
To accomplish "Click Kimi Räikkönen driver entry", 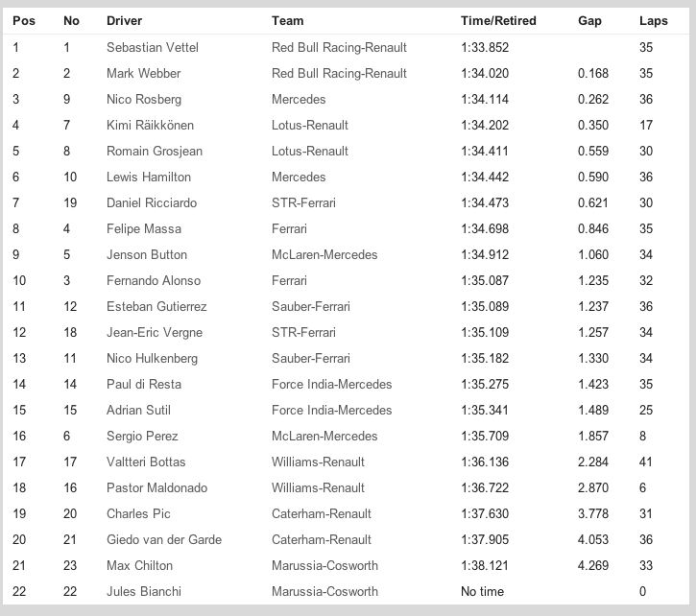I will 150,125.
